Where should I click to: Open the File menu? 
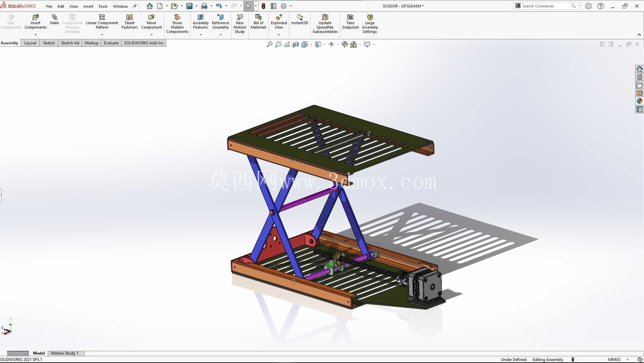(49, 6)
